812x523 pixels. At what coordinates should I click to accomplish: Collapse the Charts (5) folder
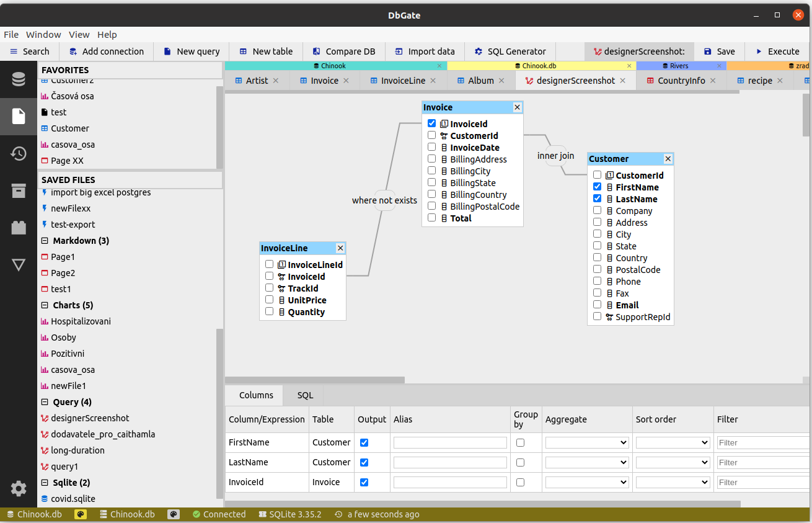pyautogui.click(x=45, y=305)
